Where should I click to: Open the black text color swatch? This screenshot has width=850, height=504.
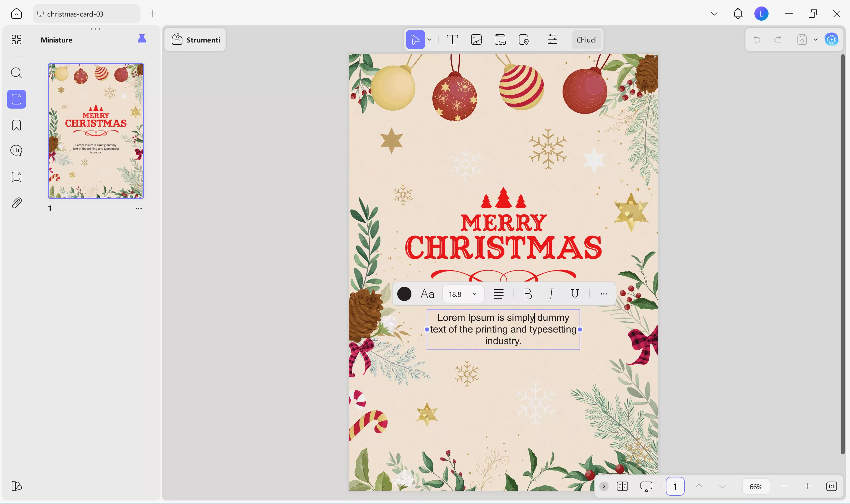404,293
